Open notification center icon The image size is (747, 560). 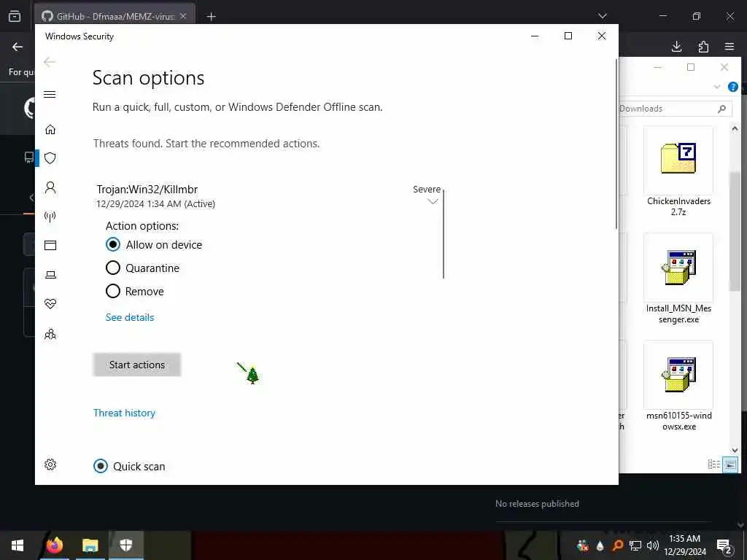pyautogui.click(x=724, y=545)
